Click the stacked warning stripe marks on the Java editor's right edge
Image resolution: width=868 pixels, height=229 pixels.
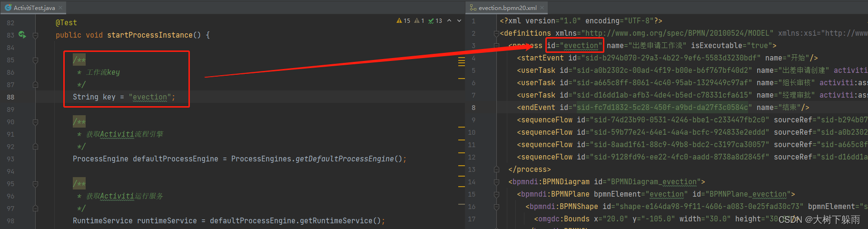coord(461,61)
